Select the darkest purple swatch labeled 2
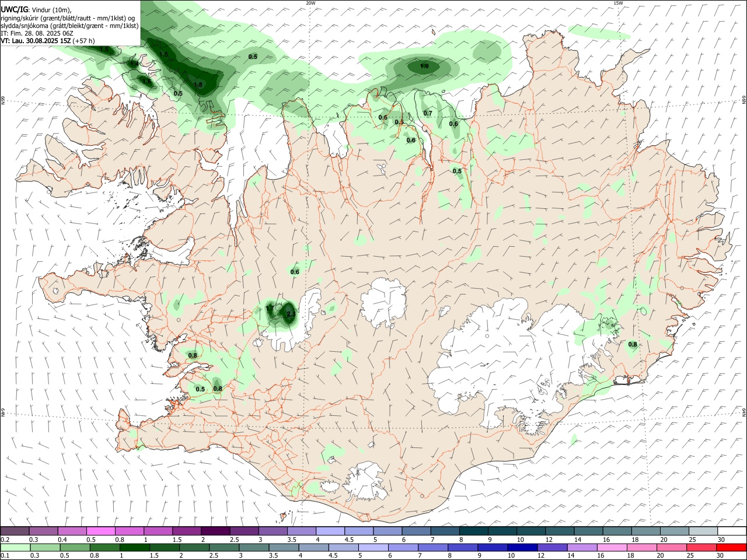Image resolution: width=747 pixels, height=560 pixels. 215,531
